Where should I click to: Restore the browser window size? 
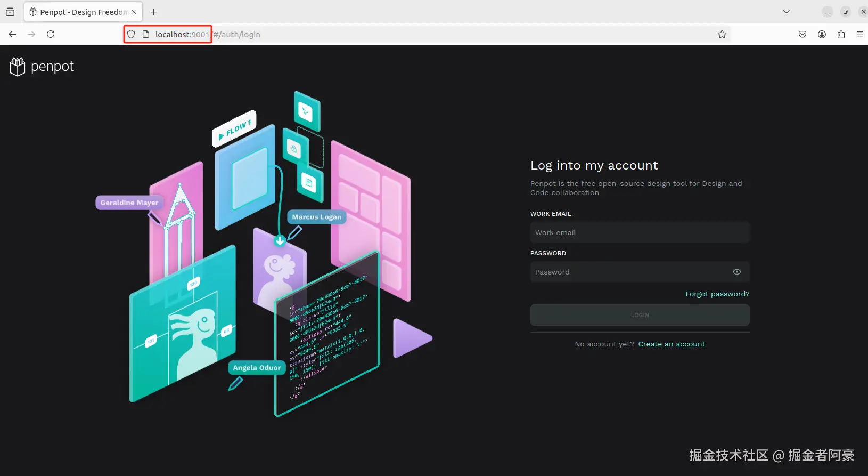click(845, 12)
